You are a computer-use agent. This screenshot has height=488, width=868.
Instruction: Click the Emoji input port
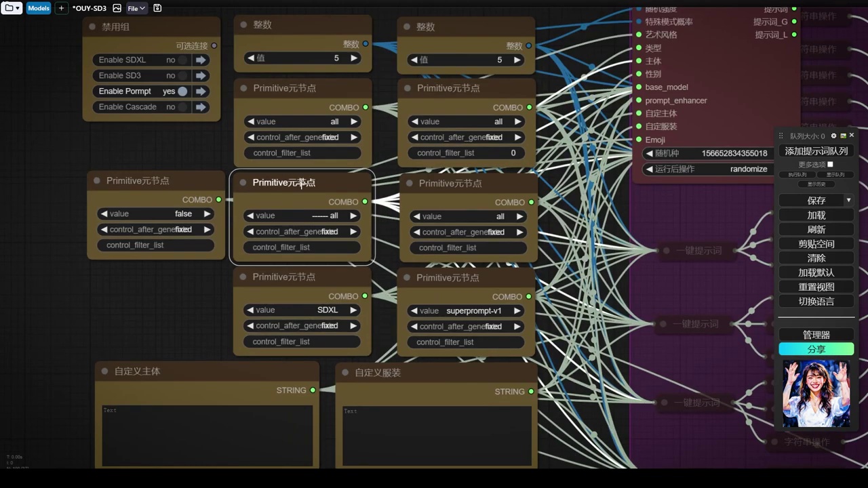click(x=639, y=140)
